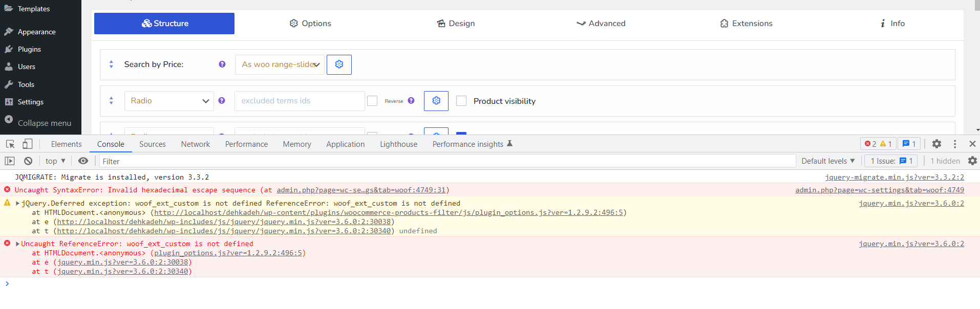The image size is (980, 309).
Task: Open Search by Price gear settings
Action: point(339,64)
